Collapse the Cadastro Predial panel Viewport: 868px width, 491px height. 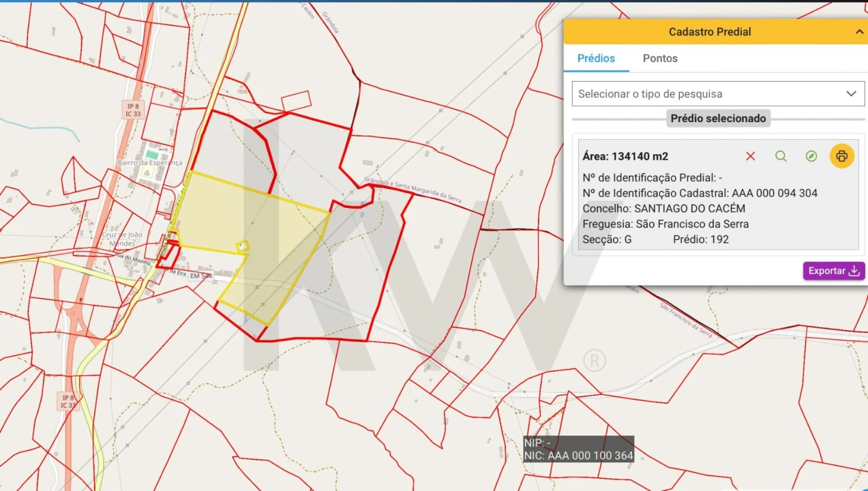[x=859, y=31]
